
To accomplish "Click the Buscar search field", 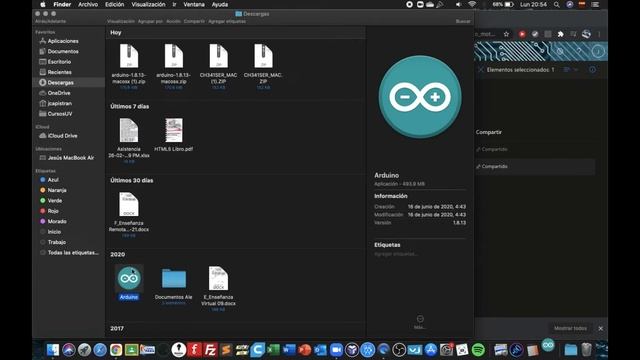I will click(x=463, y=21).
